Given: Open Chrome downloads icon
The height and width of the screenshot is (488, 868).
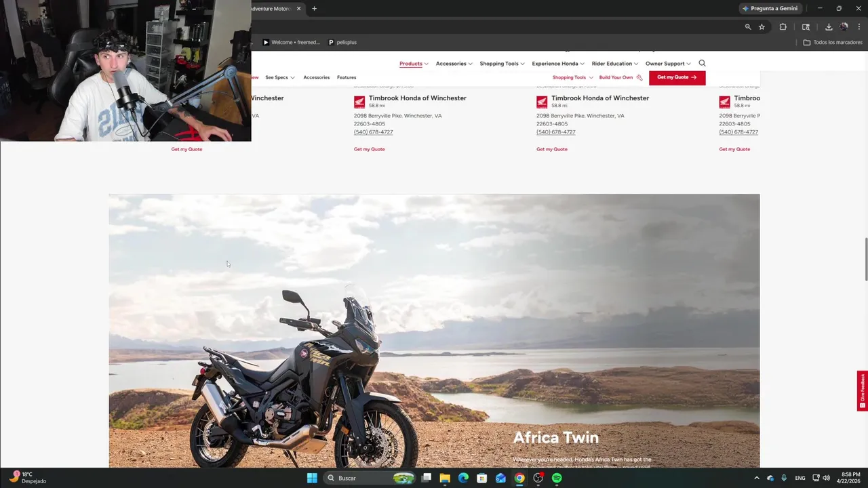Looking at the screenshot, I should click(x=829, y=27).
